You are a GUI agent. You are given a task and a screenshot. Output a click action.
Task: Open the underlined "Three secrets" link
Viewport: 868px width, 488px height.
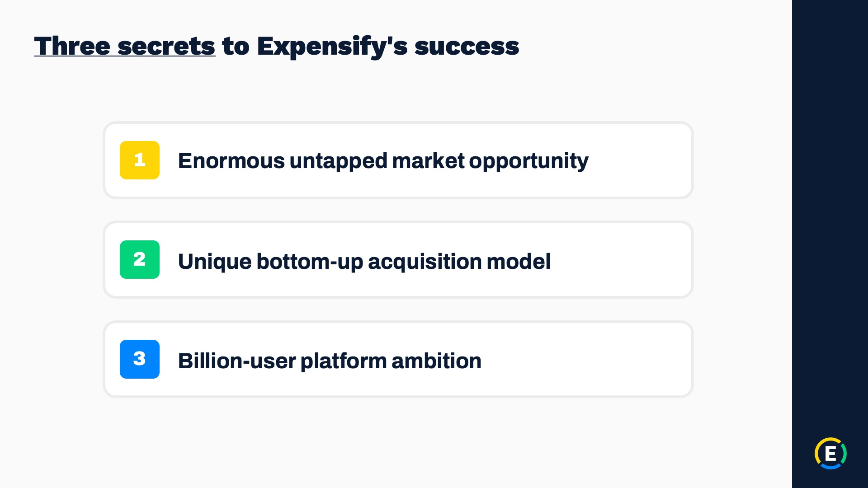click(124, 46)
